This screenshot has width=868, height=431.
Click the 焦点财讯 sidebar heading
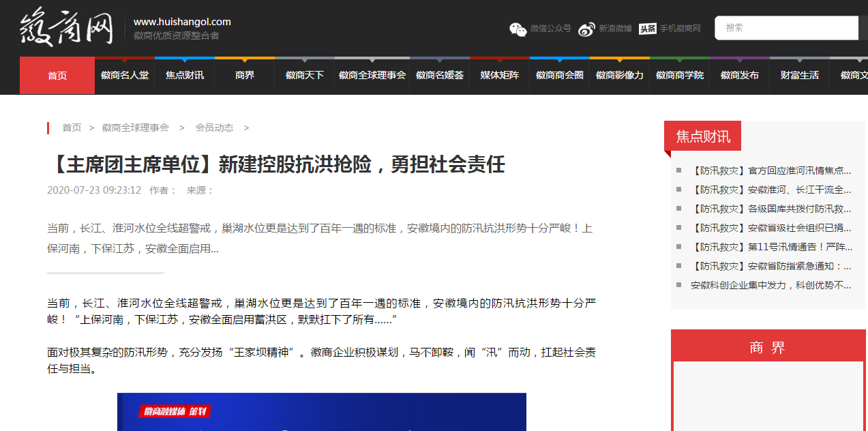pos(703,136)
